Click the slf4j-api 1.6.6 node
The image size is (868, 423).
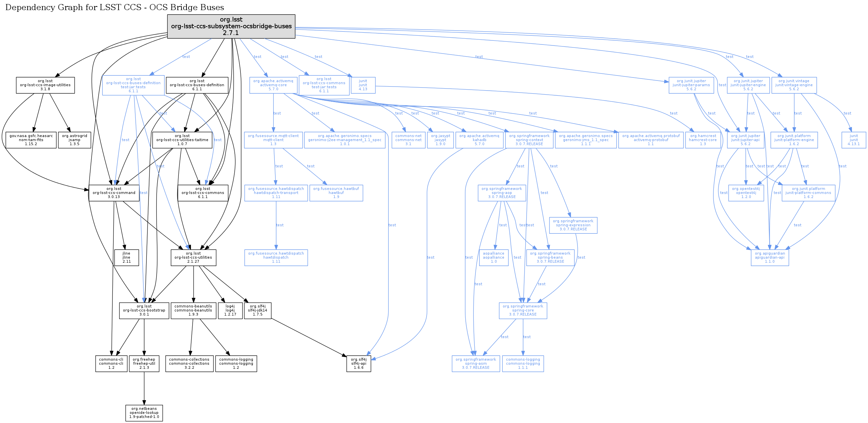point(359,364)
